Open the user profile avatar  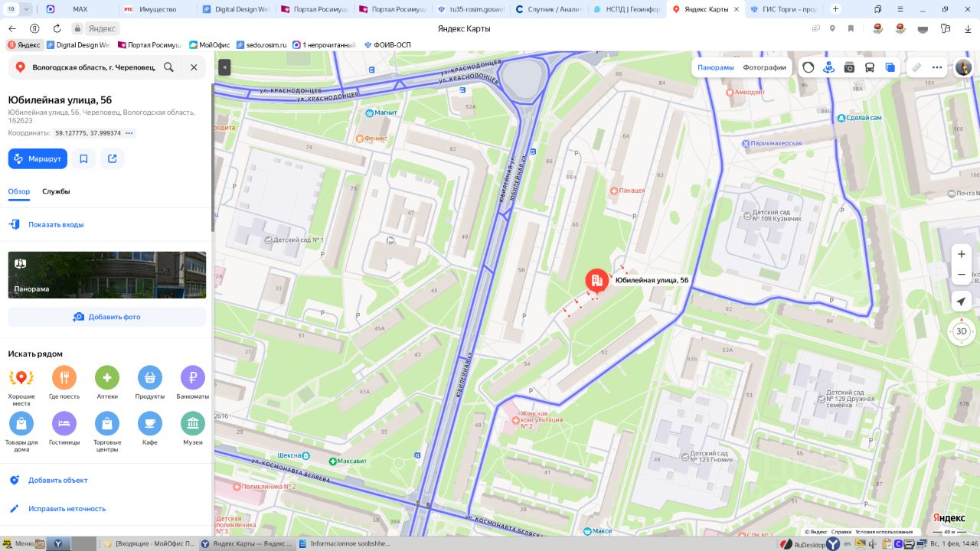[x=963, y=67]
